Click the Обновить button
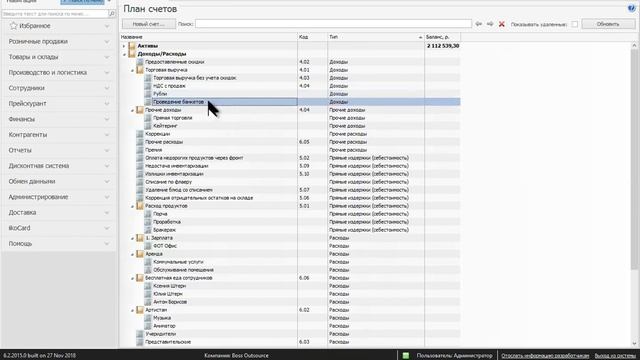The height and width of the screenshot is (360, 640). click(608, 24)
